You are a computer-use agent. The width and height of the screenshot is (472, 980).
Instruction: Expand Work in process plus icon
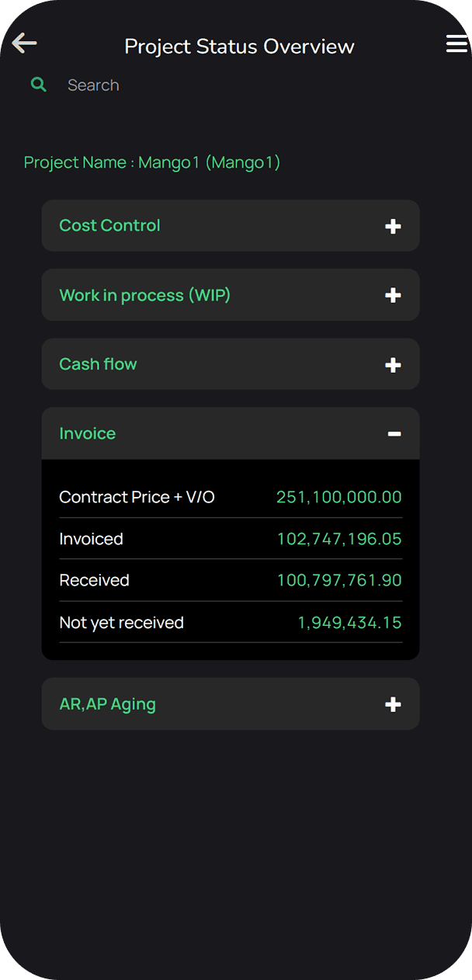pos(393,295)
